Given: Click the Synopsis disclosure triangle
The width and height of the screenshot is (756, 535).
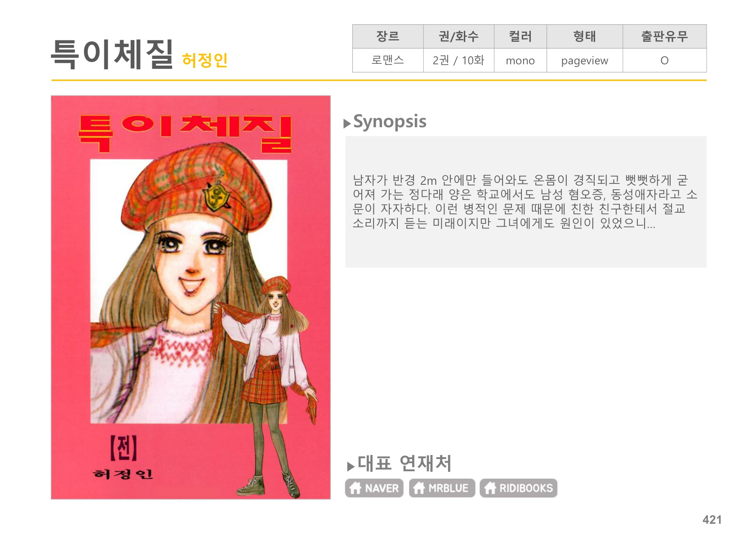Looking at the screenshot, I should 347,124.
